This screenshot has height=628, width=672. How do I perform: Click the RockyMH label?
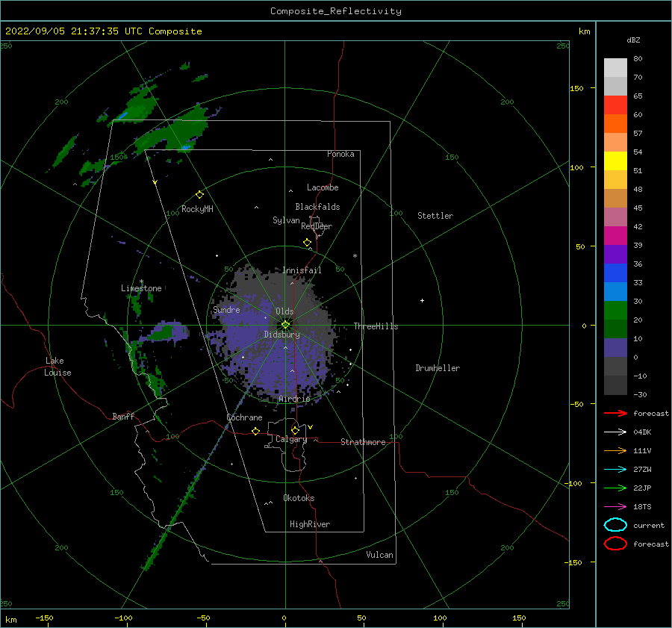[198, 209]
